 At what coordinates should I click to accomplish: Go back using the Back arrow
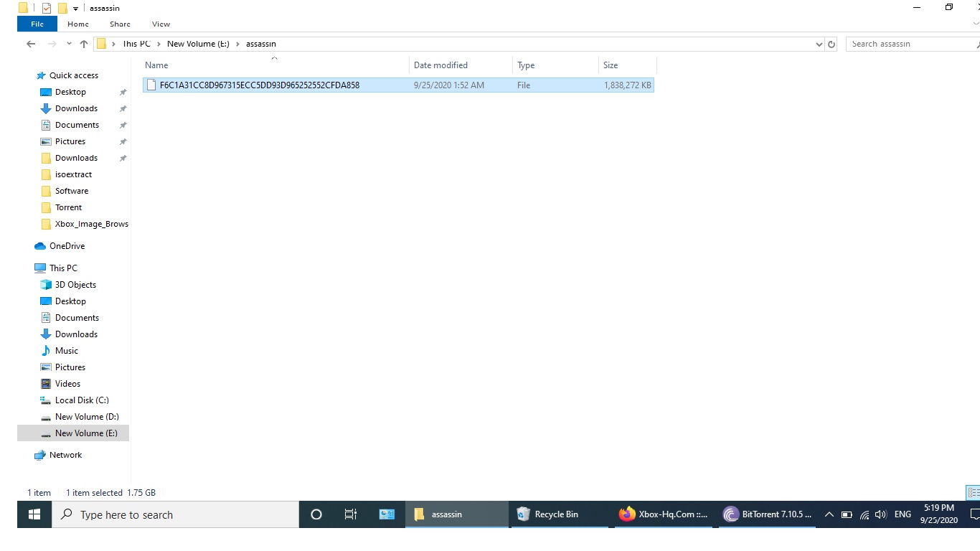[31, 44]
